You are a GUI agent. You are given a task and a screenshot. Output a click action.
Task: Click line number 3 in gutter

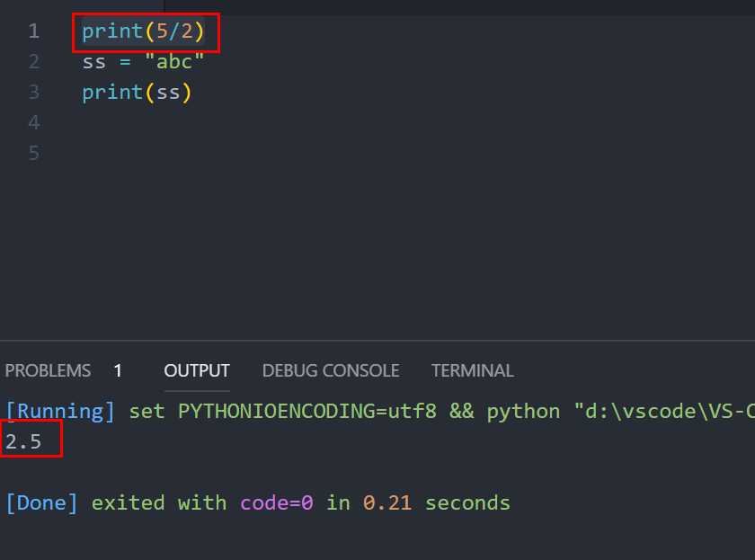tap(34, 92)
